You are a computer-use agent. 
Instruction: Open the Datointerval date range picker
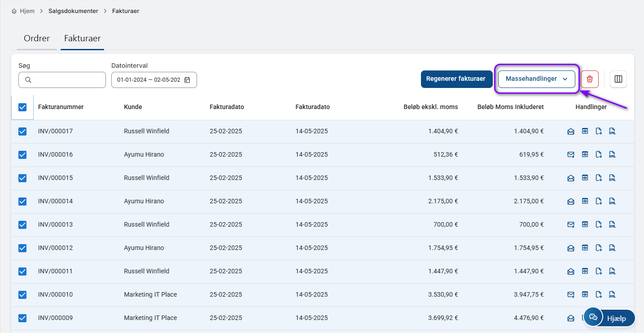click(x=154, y=80)
